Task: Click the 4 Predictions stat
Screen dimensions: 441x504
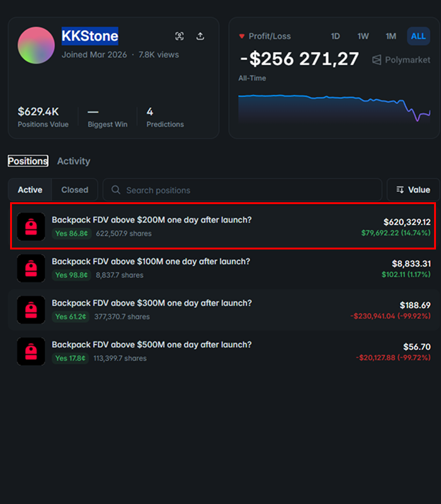Action: pos(165,117)
